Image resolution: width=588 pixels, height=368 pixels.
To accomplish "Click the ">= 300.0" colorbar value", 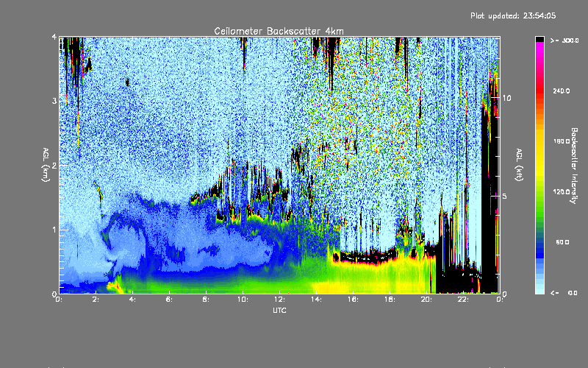I will pyautogui.click(x=564, y=40).
